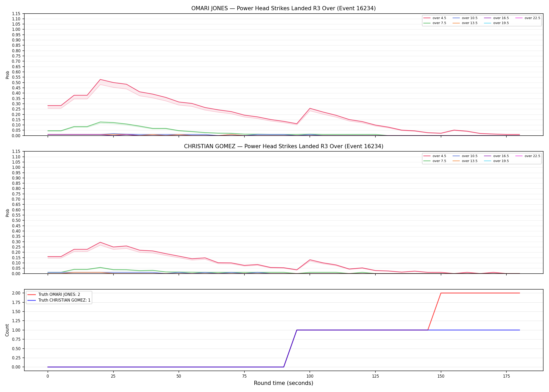This screenshot has width=549, height=392.
Task: Click the 'Count' y-axis label
Action: [x=7, y=330]
